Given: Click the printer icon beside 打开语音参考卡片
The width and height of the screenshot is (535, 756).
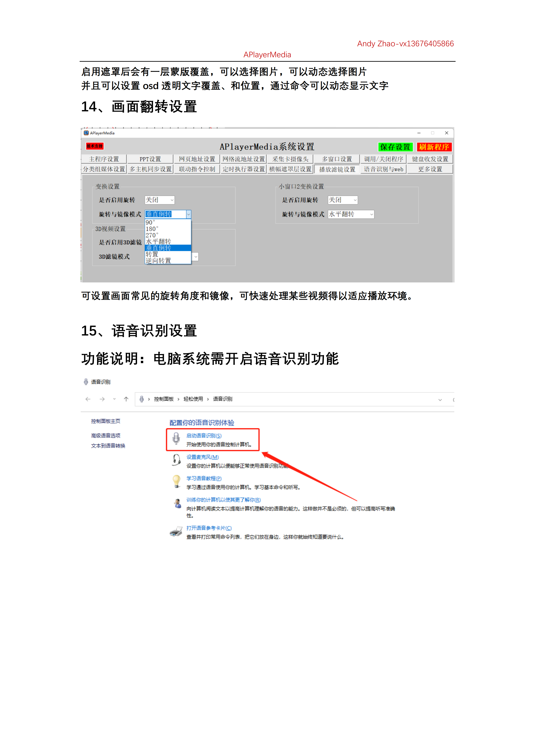Looking at the screenshot, I should (176, 531).
